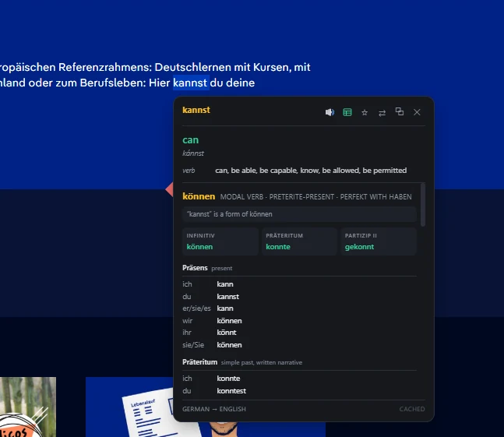Open the Lebenslauf document illustration

[152, 414]
